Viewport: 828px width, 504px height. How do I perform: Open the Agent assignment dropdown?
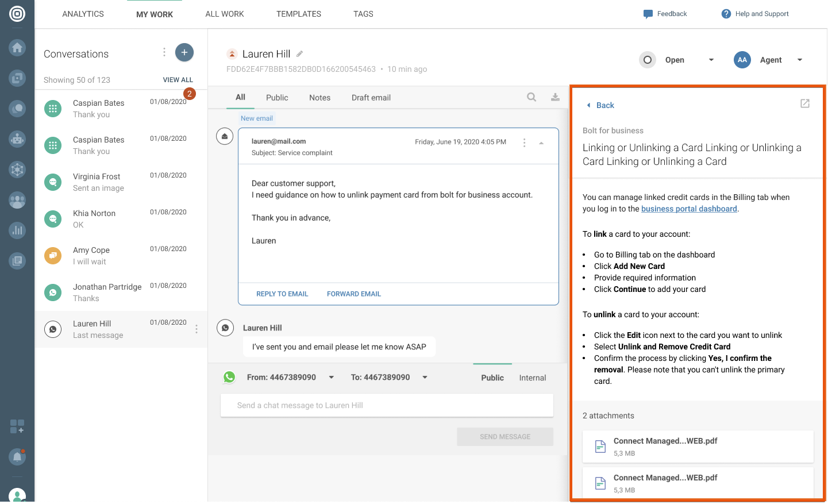(799, 60)
